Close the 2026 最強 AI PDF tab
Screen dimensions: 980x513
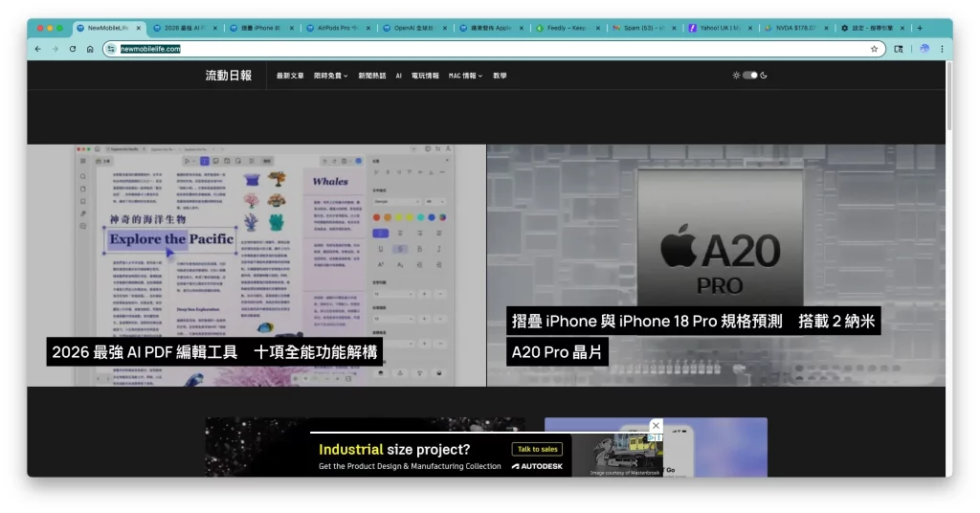215,28
